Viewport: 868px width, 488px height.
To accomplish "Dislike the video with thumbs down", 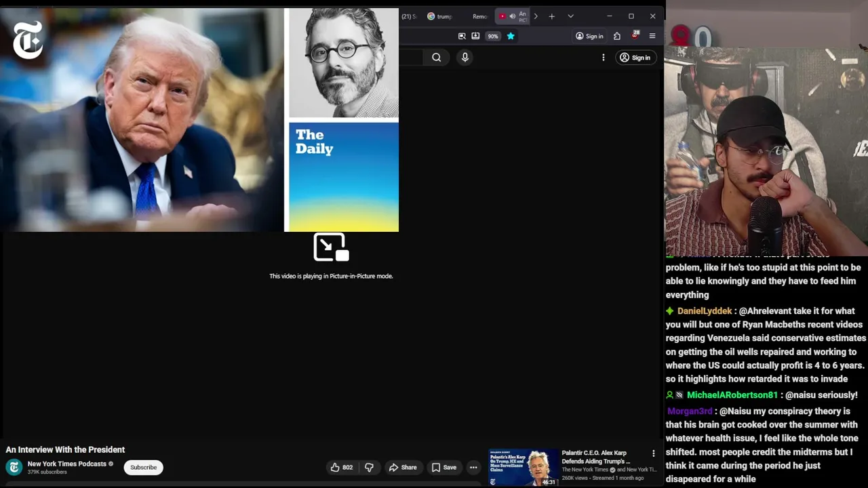I will 369,467.
